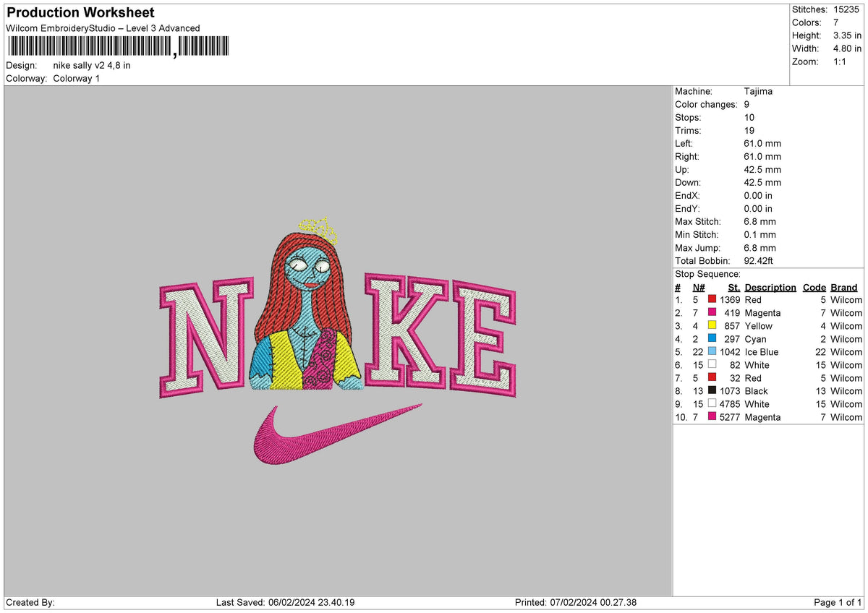Click the Code column header
This screenshot has height=613, width=868.
coord(814,287)
